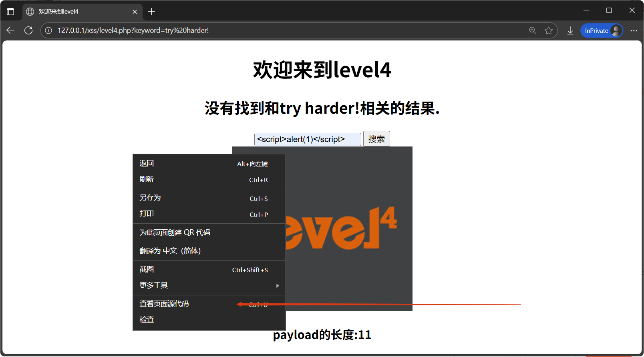View site information icon in address bar
Viewport: 644px width, 357px height.
click(48, 30)
